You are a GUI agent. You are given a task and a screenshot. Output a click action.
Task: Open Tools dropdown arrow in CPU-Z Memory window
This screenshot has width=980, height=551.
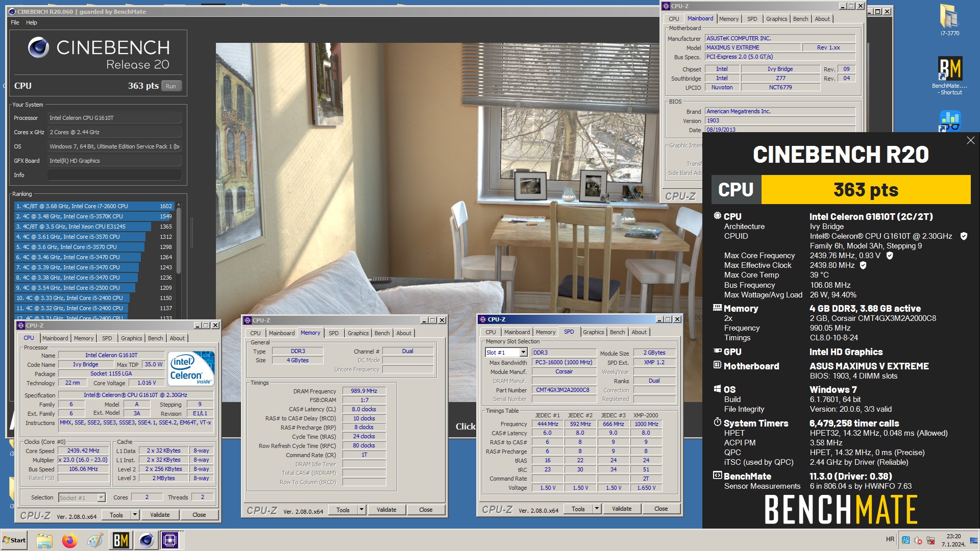362,510
